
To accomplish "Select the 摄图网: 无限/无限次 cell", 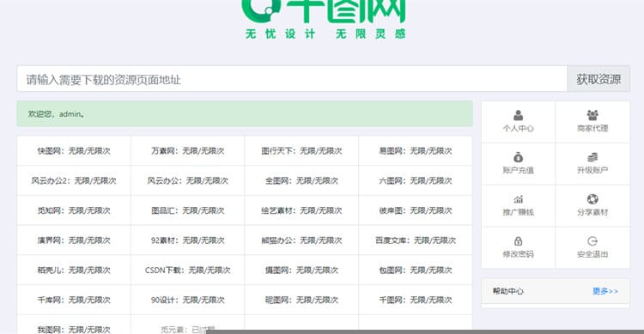I will [x=301, y=270].
